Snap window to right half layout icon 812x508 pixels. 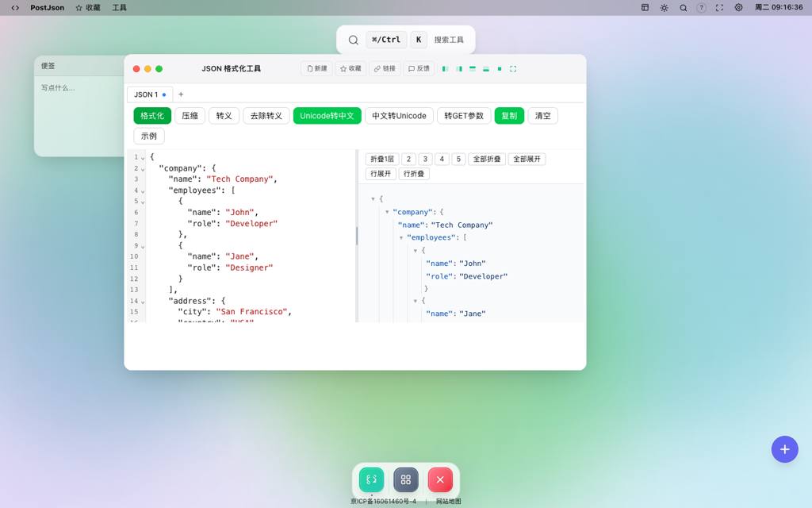point(459,68)
